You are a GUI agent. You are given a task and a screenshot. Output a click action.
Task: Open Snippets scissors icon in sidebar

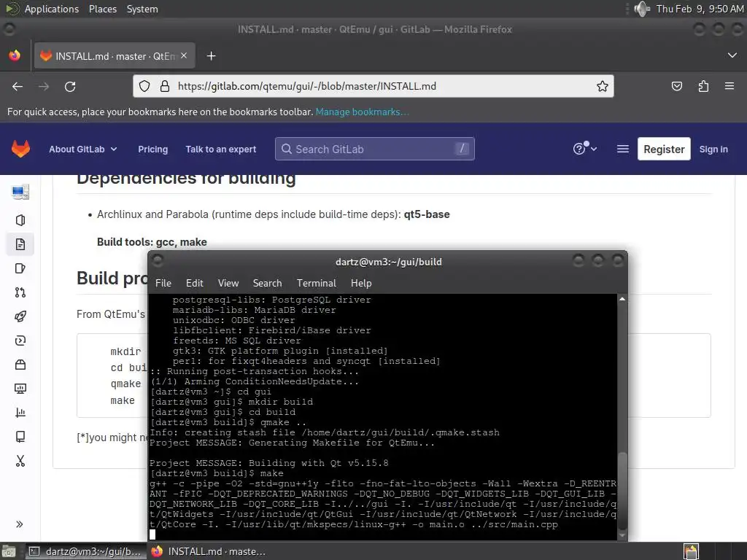point(20,461)
